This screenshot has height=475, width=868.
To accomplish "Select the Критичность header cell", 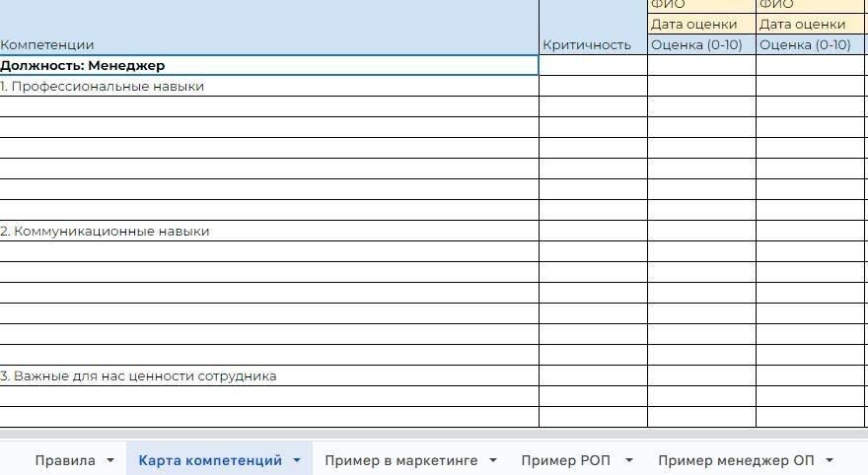I will [x=593, y=27].
